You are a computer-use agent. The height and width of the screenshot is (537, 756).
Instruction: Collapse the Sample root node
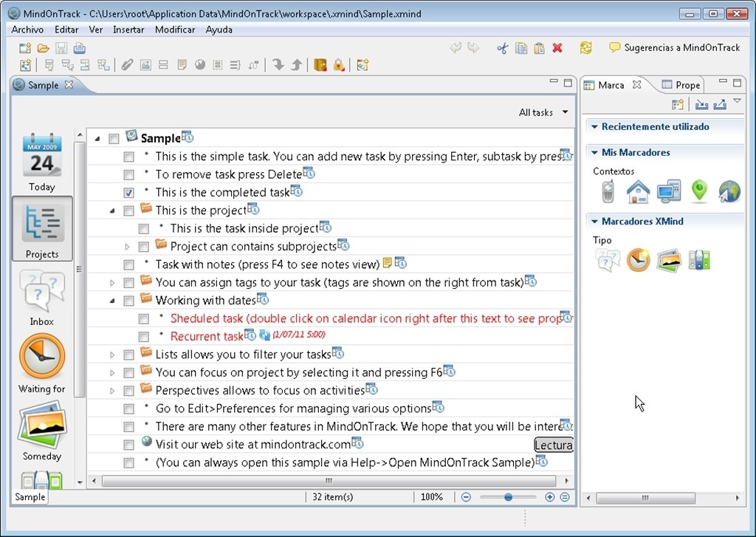point(97,138)
